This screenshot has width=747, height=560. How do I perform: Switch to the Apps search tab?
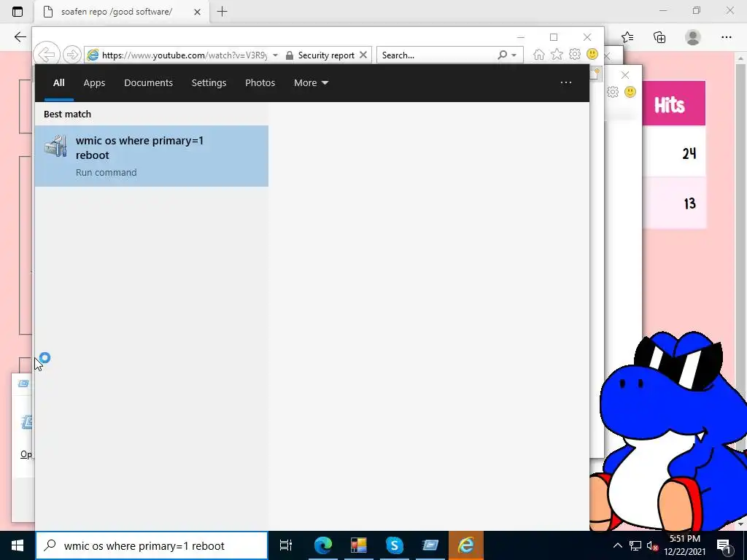click(x=94, y=83)
